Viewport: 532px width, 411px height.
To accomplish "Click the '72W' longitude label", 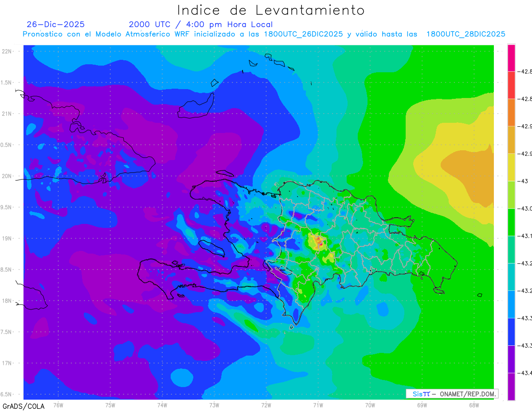I will 266,405.
